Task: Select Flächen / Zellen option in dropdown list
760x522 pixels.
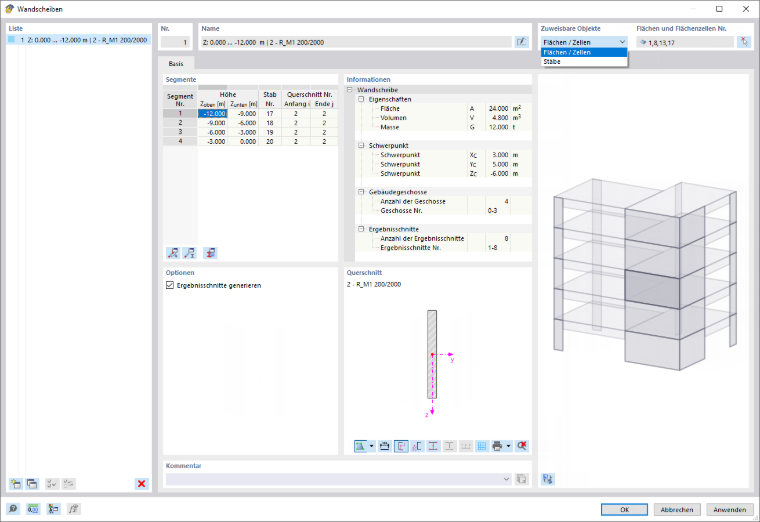Action: pyautogui.click(x=584, y=52)
